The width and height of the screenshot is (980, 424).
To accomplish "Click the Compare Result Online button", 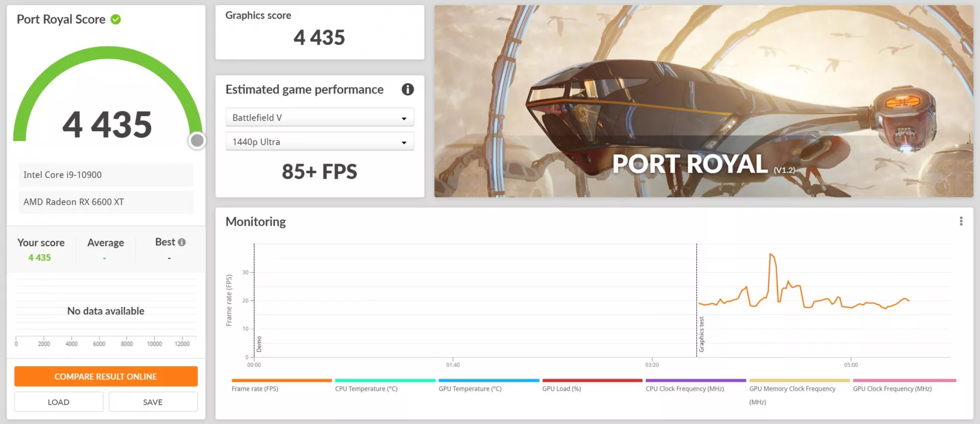I will tap(106, 376).
